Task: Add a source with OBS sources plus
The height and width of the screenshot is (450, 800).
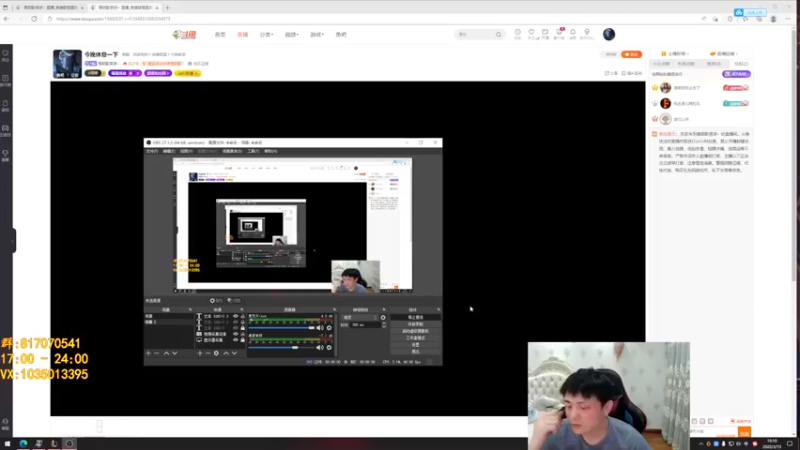Action: [x=200, y=353]
